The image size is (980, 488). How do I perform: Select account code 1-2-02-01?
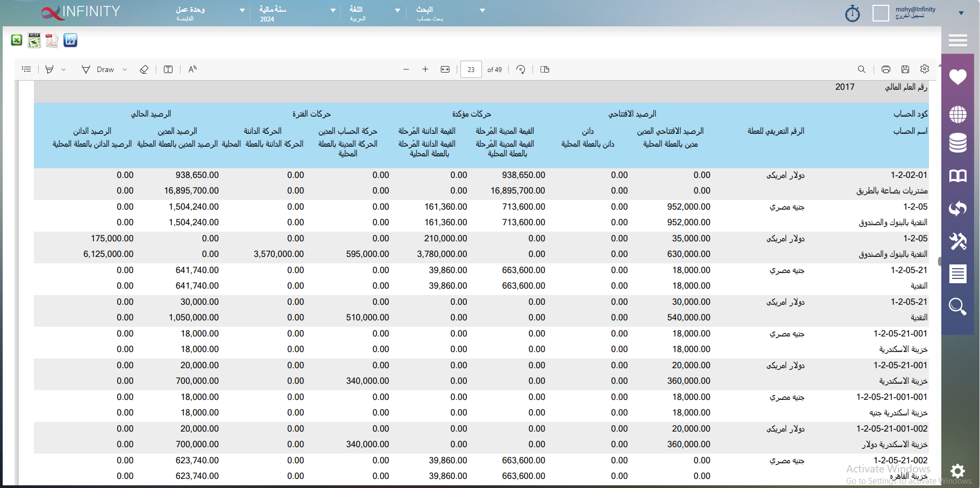click(909, 175)
